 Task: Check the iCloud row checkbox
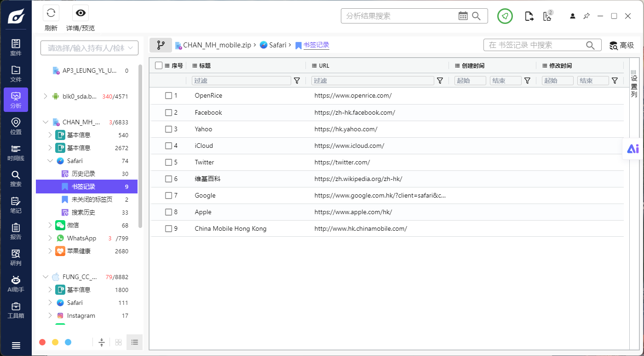tap(168, 146)
